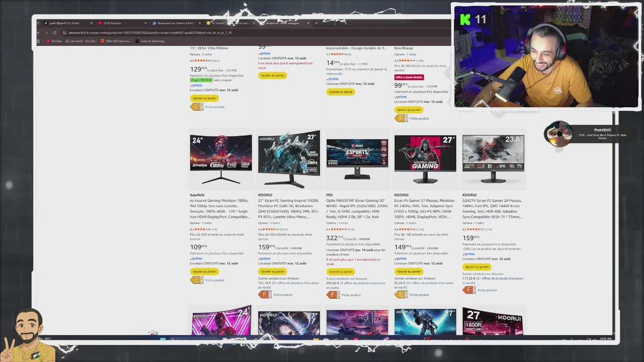644x362 pixels.
Task: Open the KOORUI GN02 Gaming monitor image
Action: pyautogui.click(x=425, y=159)
